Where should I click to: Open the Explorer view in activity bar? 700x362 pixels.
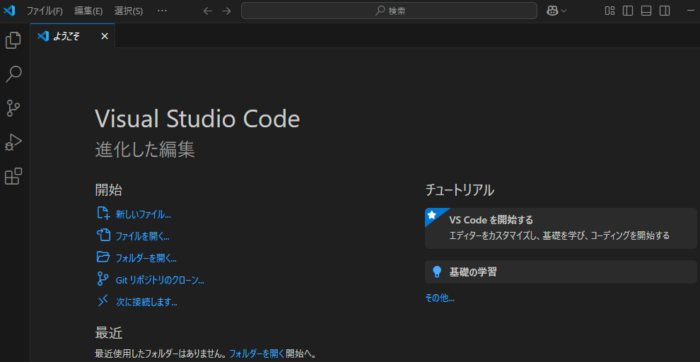13,40
